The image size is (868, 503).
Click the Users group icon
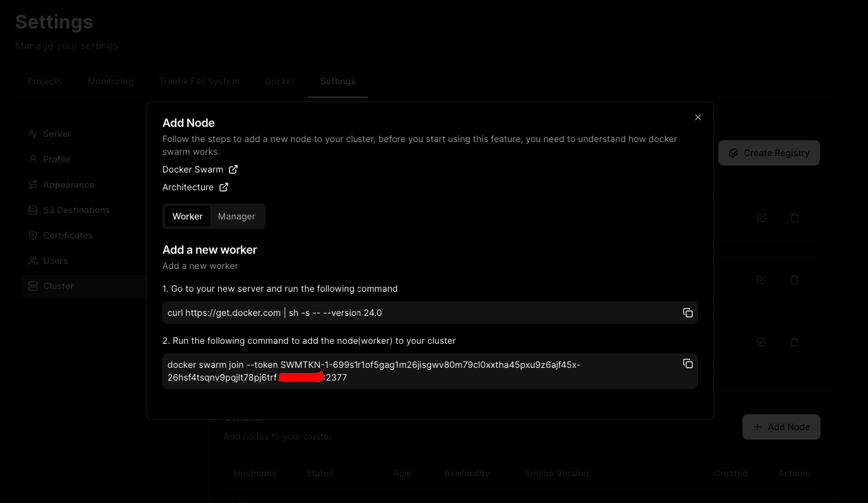click(x=33, y=261)
